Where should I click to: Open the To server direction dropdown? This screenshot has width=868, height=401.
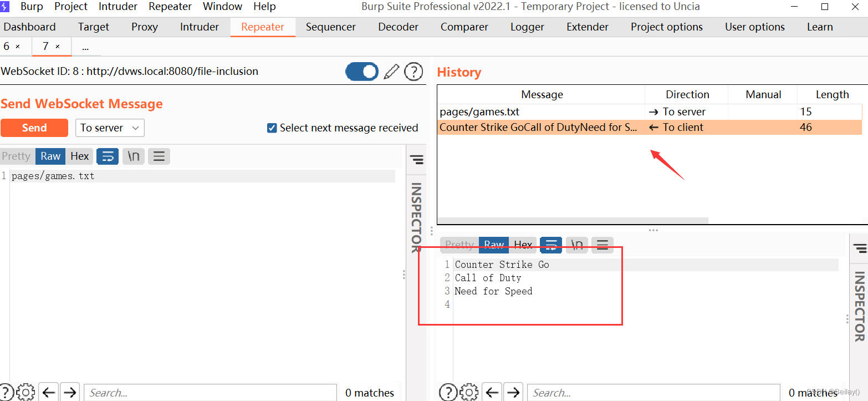pos(110,128)
